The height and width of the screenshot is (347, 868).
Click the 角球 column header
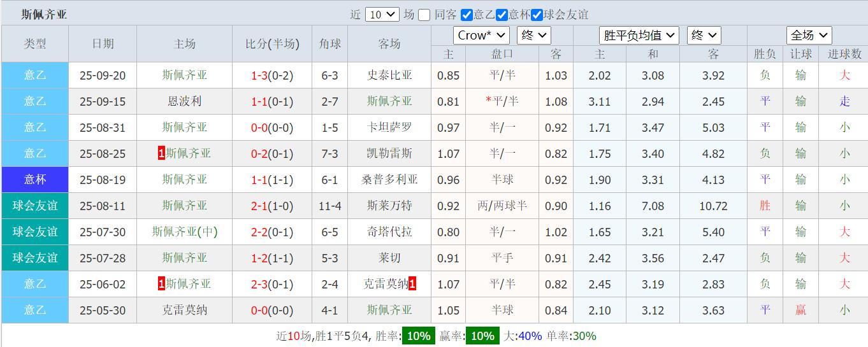click(330, 44)
